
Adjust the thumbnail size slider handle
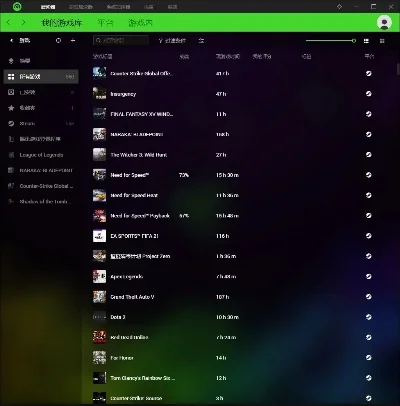tap(354, 41)
